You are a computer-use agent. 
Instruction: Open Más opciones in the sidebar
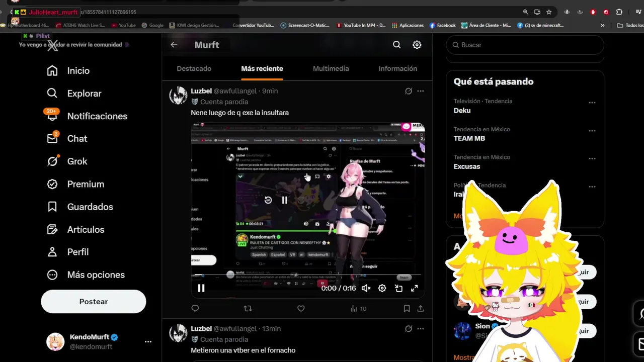pyautogui.click(x=86, y=275)
